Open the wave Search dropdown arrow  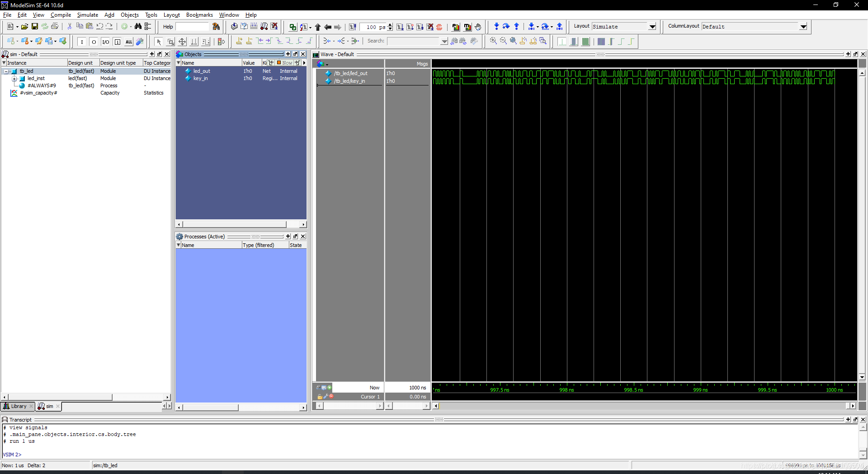[444, 41]
